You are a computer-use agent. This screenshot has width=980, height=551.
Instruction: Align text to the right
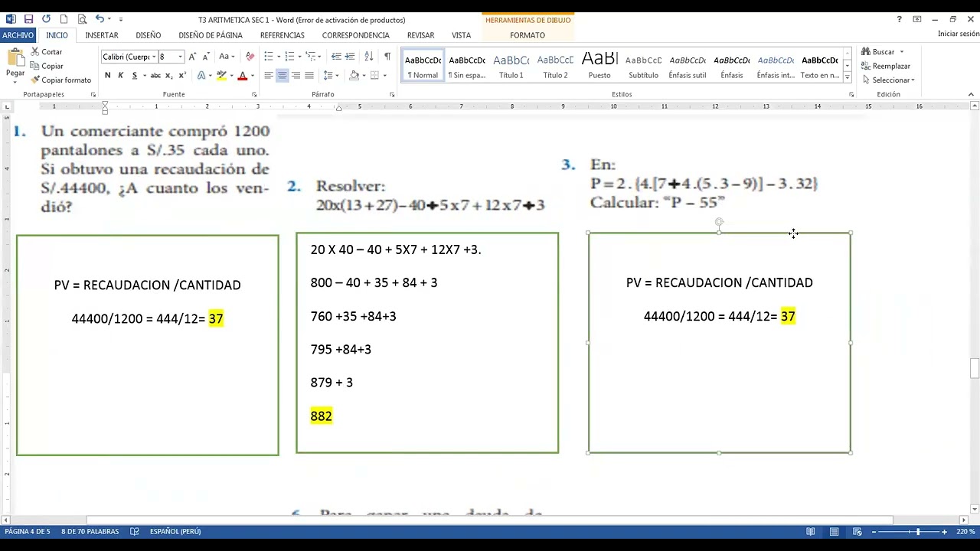[x=296, y=75]
